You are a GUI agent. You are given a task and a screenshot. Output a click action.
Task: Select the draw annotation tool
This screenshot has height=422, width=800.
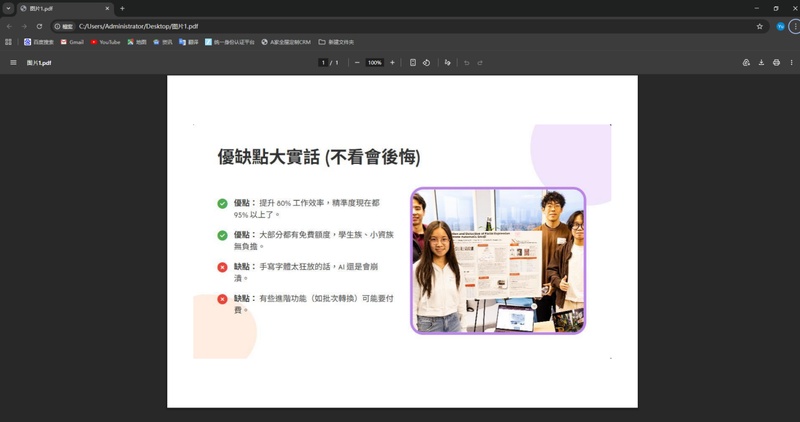[x=447, y=63]
